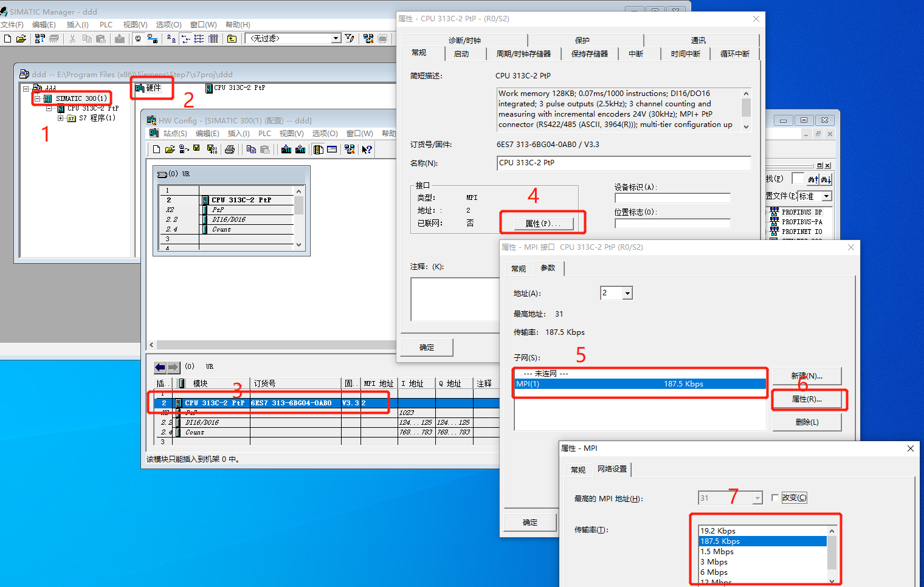Open the 地址 address dropdown in MPI interface dialog
The height and width of the screenshot is (587, 924).
627,293
